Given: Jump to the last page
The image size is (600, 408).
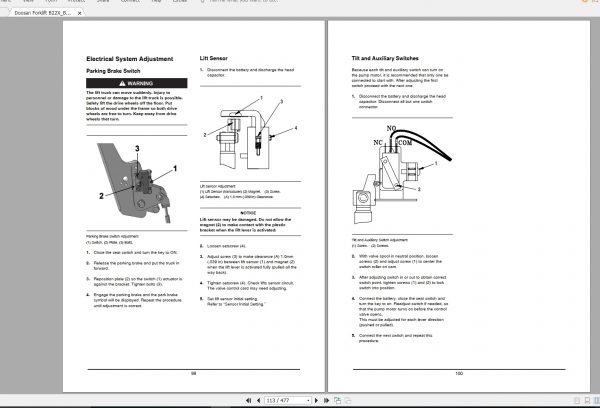Looking at the screenshot, I should 326,400.
